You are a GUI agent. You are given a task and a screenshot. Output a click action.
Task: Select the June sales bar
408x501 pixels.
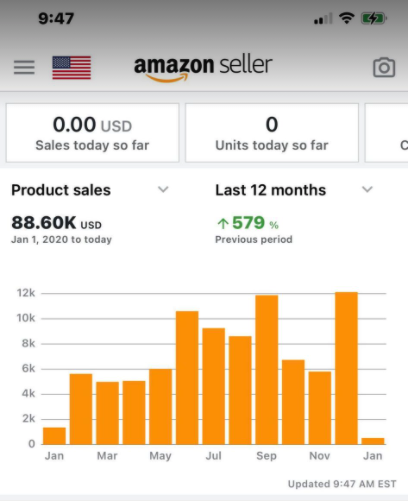pos(187,378)
